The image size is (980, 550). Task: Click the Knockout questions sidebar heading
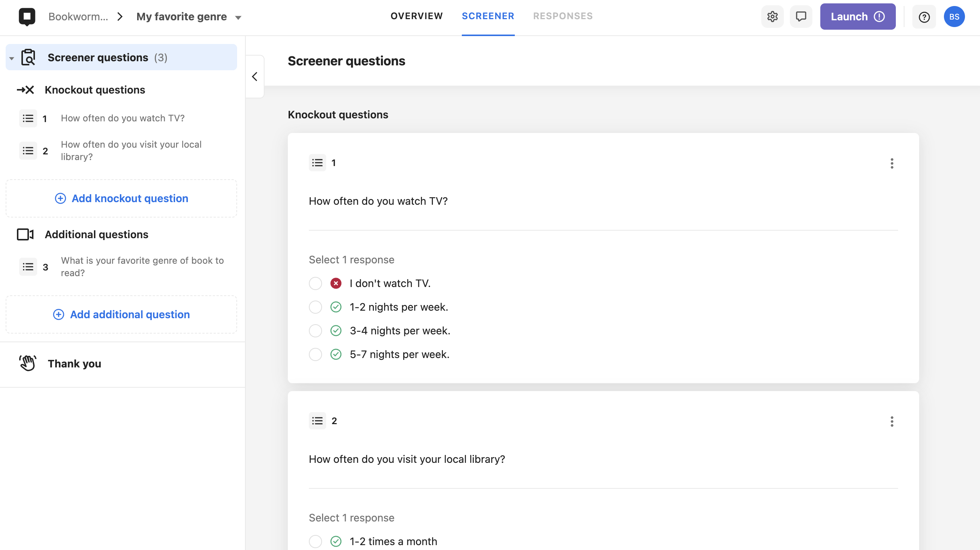tap(95, 90)
